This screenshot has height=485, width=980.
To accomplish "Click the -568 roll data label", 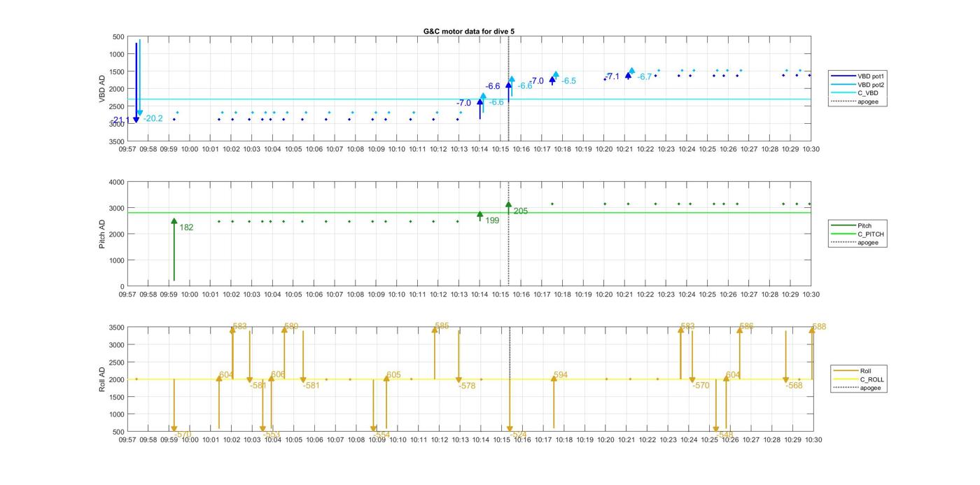I will coord(794,386).
